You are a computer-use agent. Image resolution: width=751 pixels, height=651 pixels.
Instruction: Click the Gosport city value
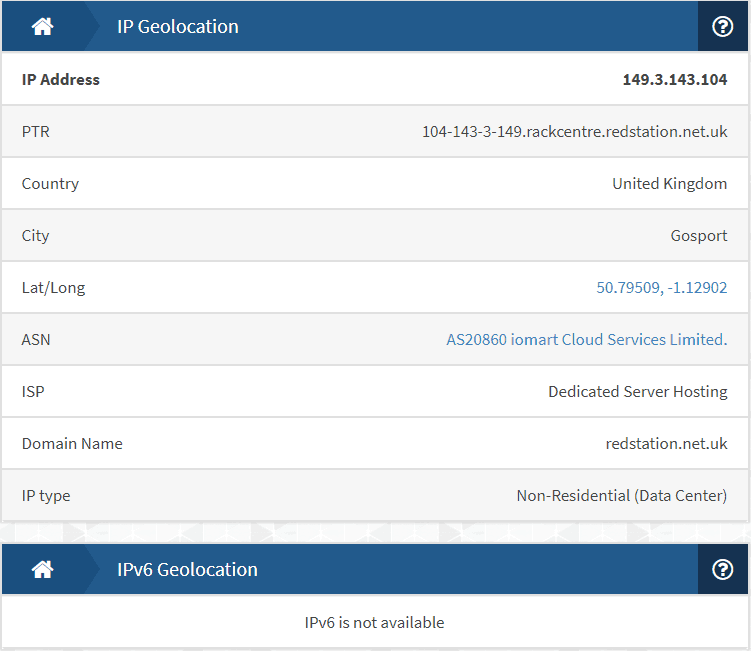(698, 236)
